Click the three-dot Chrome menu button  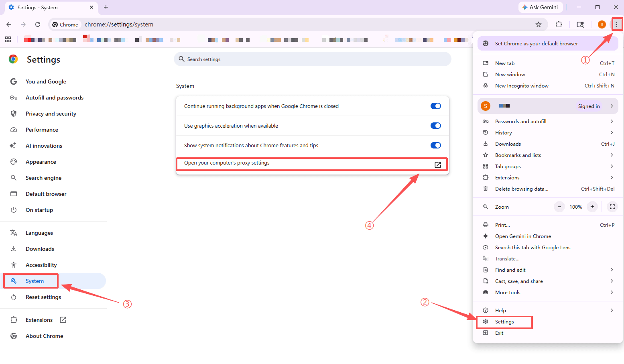click(616, 24)
